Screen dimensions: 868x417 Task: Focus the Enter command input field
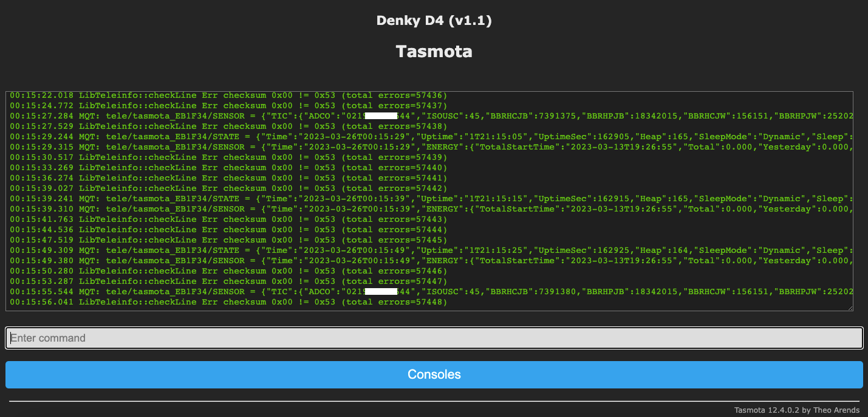click(434, 338)
